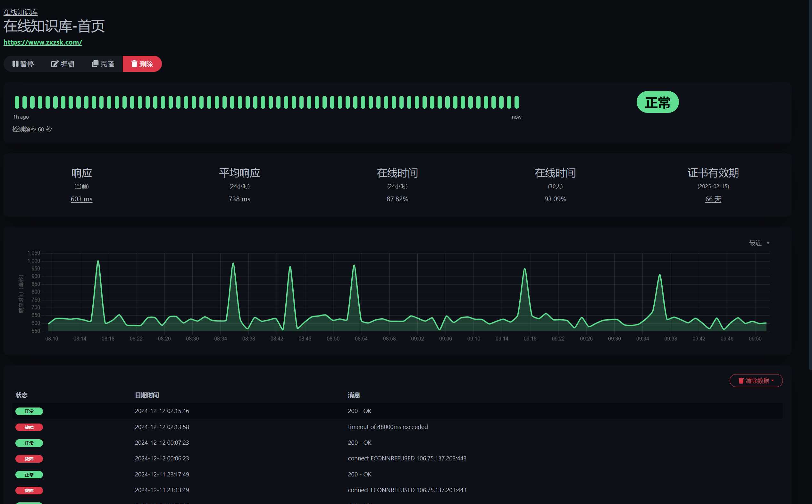
Task: Click the chart peak near 09:36
Action: click(x=659, y=275)
